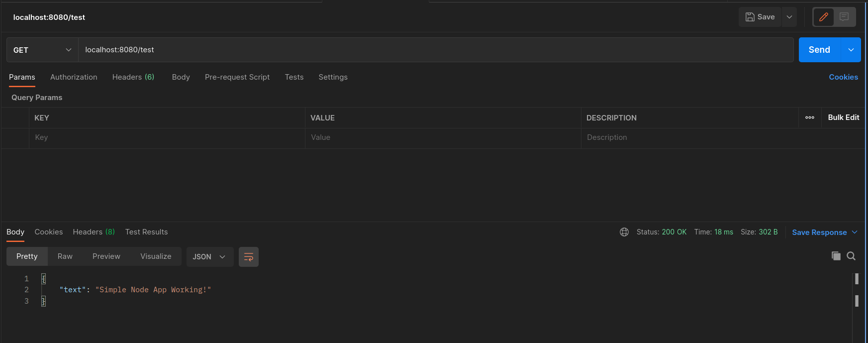Switch response view to Raw
Screen dimensions: 868x343
65,256
